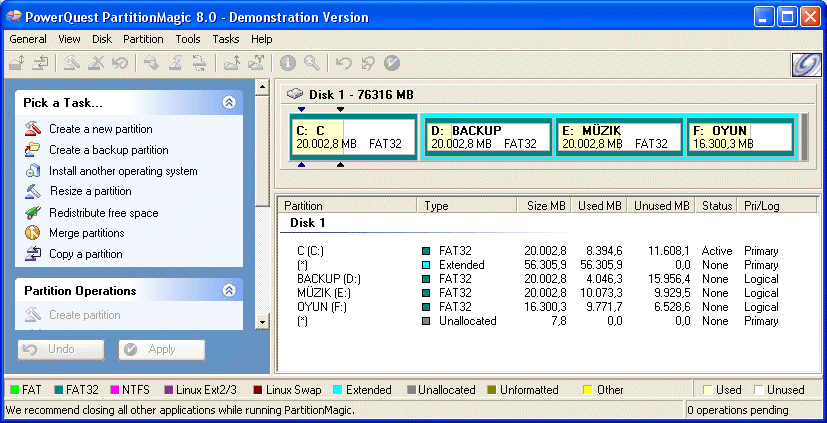Collapse the Pick a Task panel

tap(229, 102)
